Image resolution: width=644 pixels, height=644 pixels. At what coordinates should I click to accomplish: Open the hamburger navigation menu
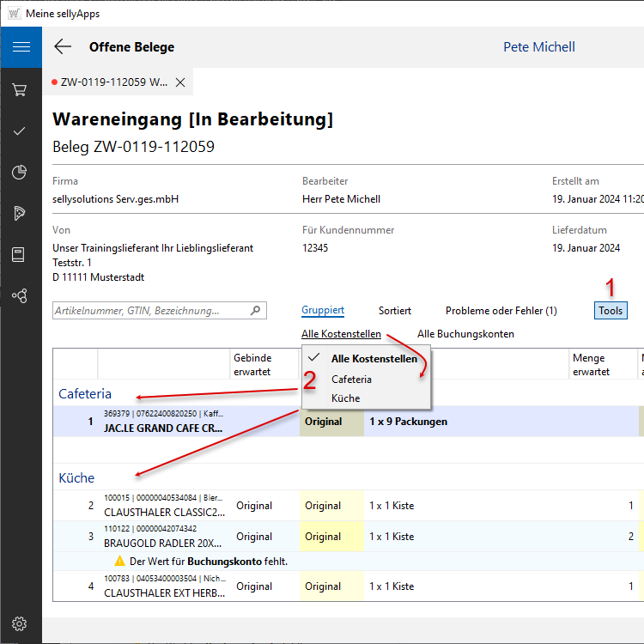click(x=21, y=47)
